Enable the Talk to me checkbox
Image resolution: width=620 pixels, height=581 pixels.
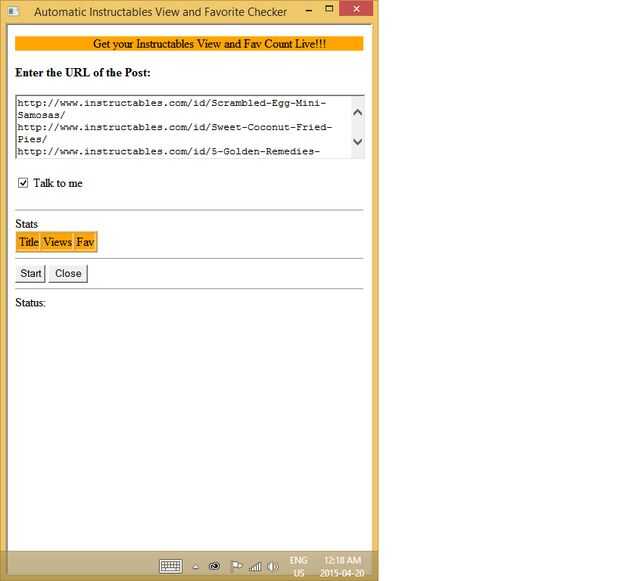click(23, 183)
